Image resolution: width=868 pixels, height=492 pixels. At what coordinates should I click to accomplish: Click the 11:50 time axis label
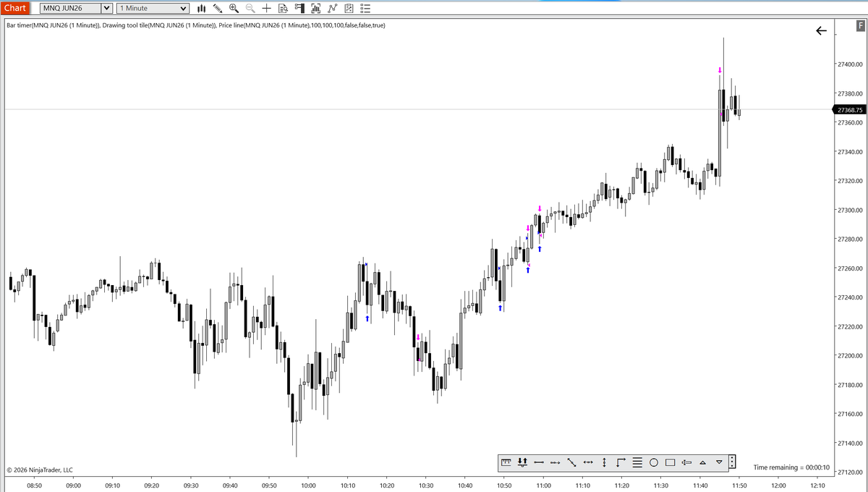pyautogui.click(x=739, y=486)
